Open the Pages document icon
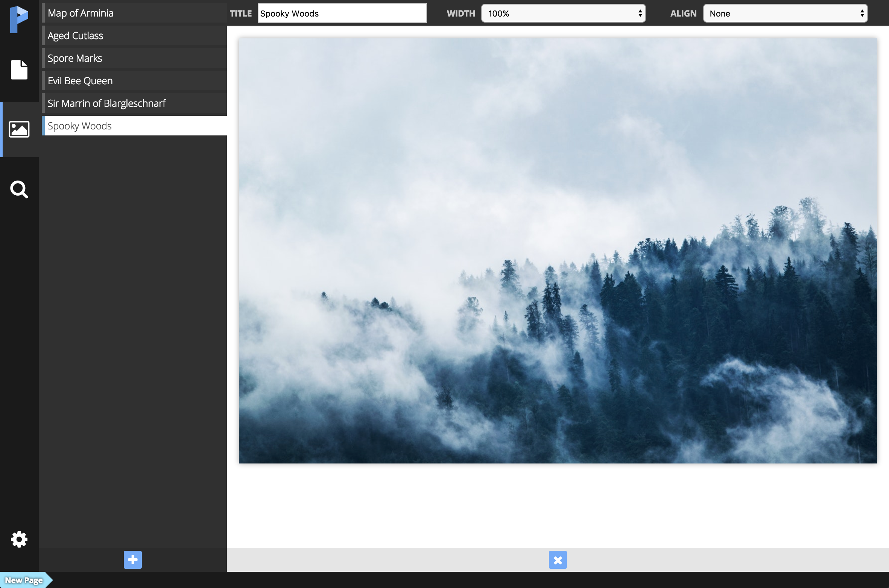The image size is (889, 588). (x=19, y=70)
